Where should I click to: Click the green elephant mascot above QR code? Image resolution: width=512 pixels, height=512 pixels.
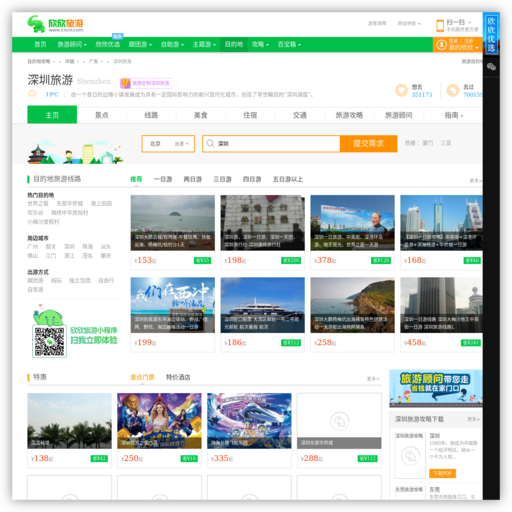(x=49, y=317)
